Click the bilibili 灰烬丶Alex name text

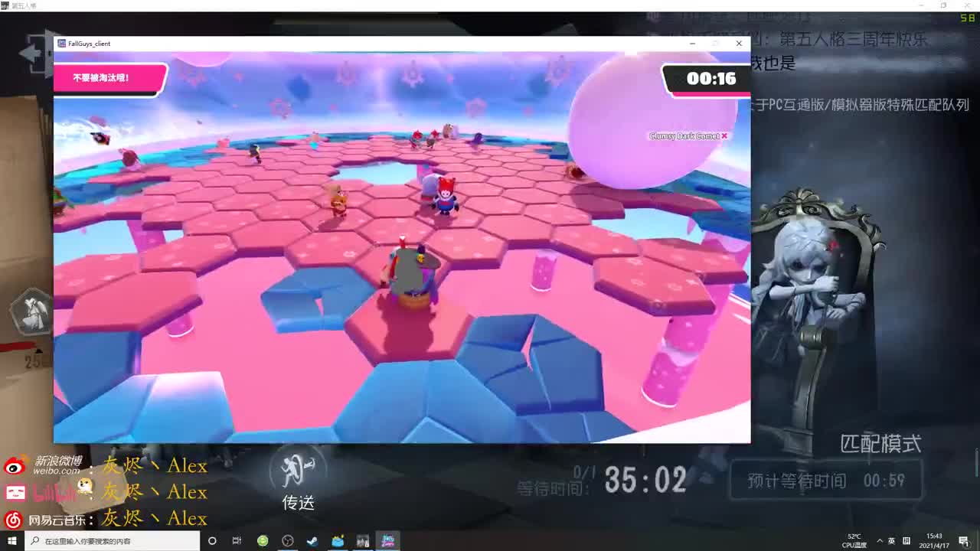155,491
